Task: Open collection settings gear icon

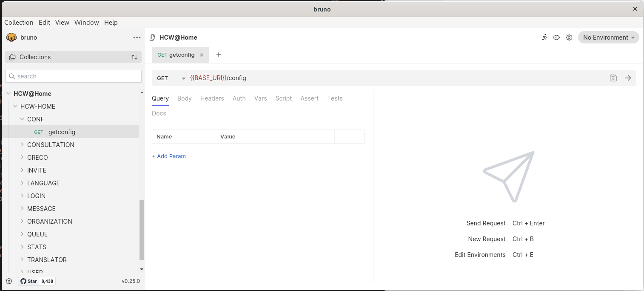Action: pyautogui.click(x=569, y=37)
